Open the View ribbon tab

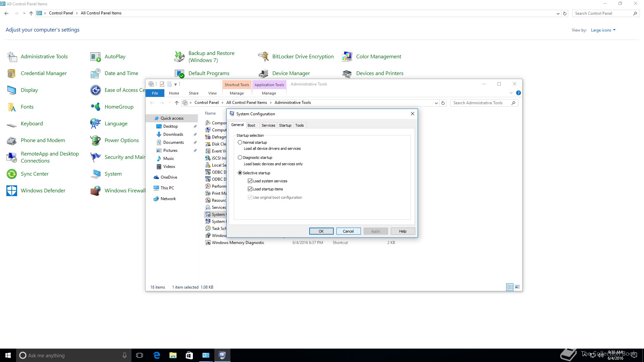click(212, 93)
